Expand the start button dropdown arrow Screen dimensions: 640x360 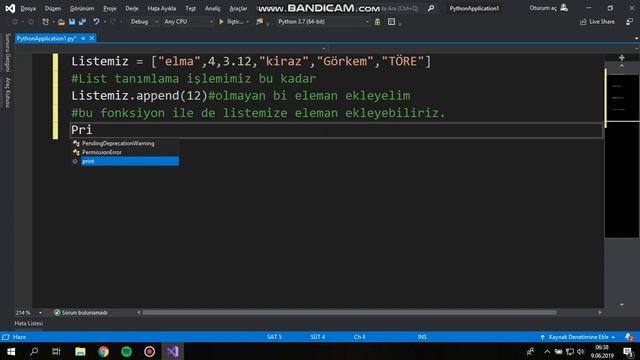247,22
